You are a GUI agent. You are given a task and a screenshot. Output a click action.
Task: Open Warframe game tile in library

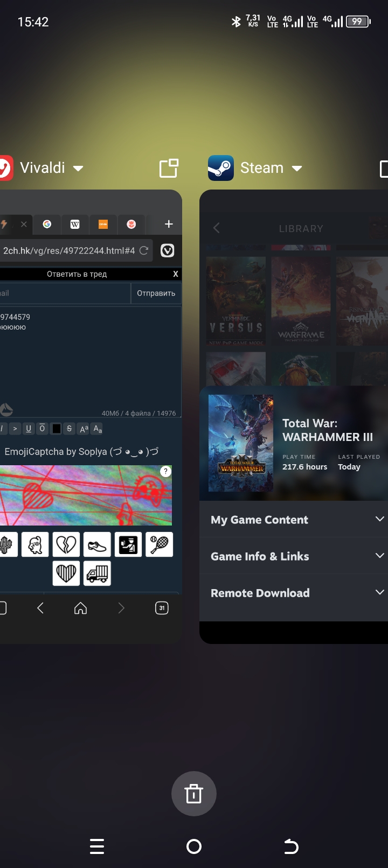[x=301, y=301]
